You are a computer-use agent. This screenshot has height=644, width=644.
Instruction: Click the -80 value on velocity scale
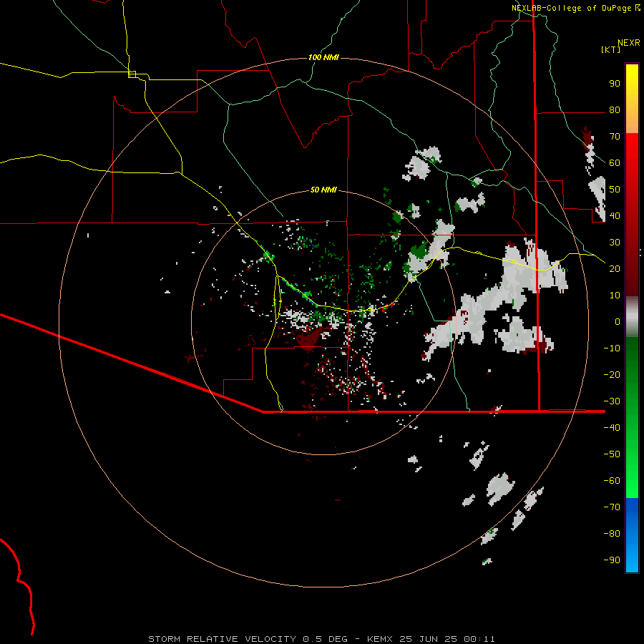coord(612,534)
